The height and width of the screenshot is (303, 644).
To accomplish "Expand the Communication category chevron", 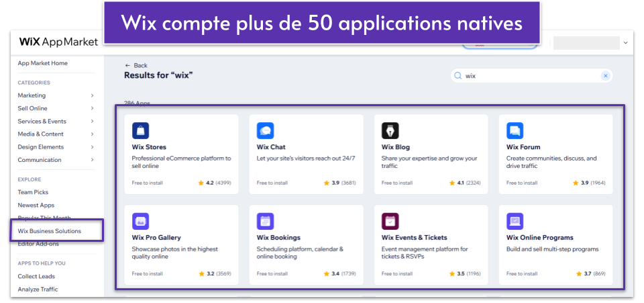I will (x=92, y=160).
